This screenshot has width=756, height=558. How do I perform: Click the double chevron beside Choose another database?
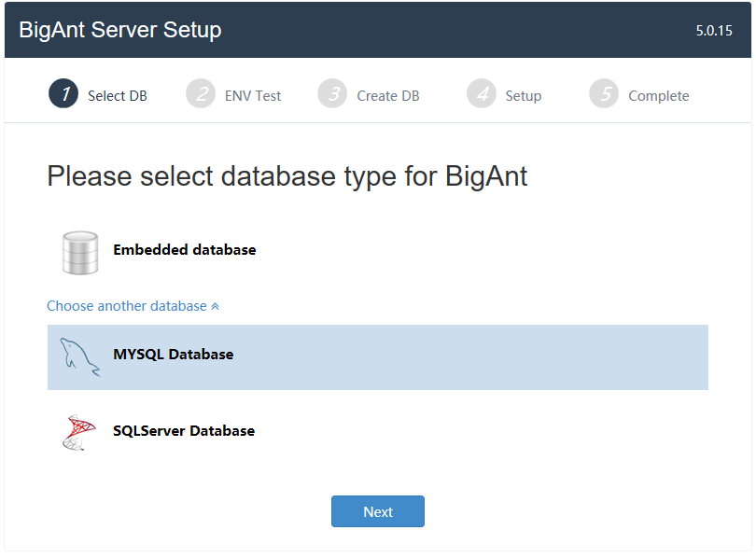coord(216,306)
